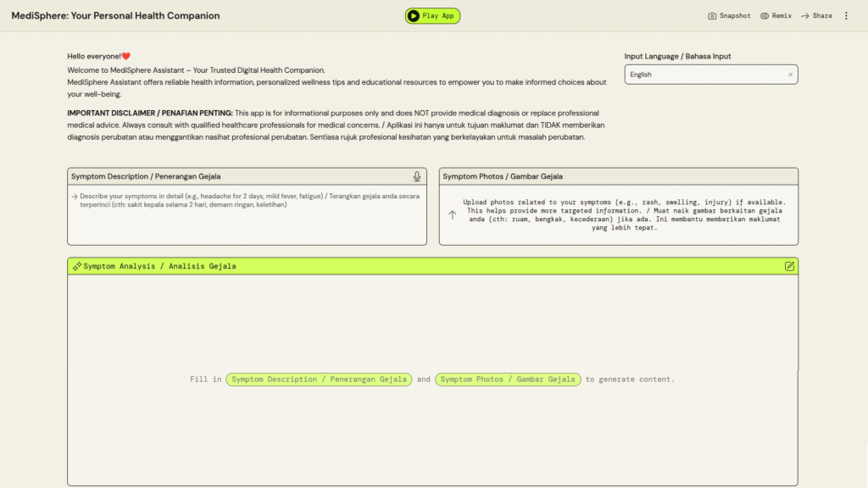This screenshot has height=488, width=868.
Task: Click the Symptom Description chip in analysis panel
Action: click(x=319, y=380)
